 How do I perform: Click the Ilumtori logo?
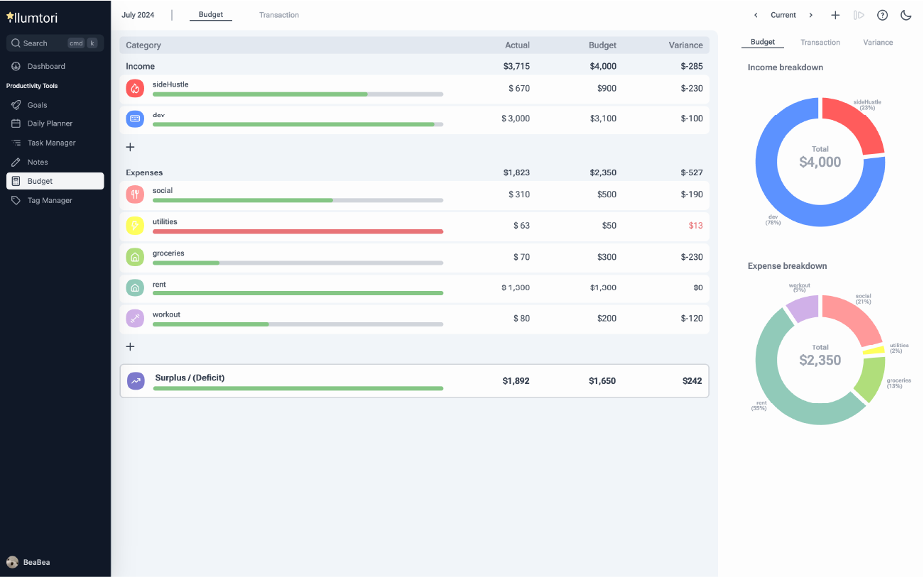(x=31, y=17)
